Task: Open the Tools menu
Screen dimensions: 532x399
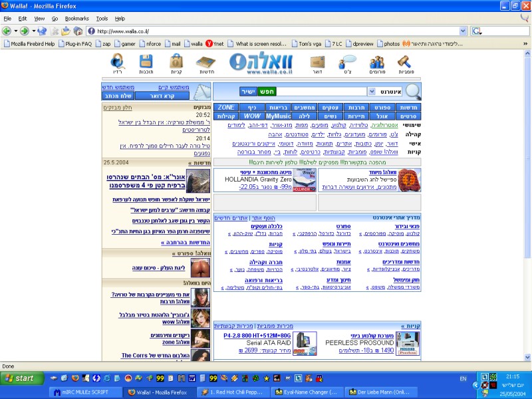Action: [102, 19]
